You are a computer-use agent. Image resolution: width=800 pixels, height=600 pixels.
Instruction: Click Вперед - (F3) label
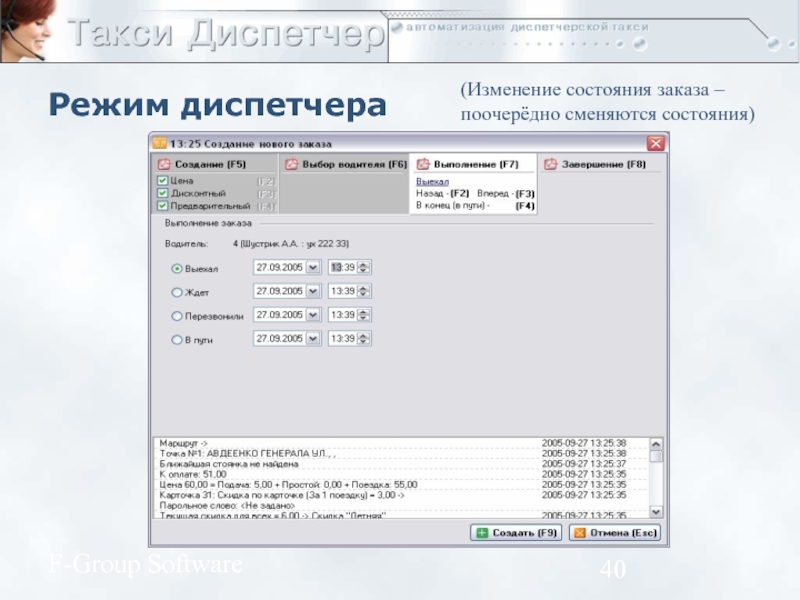point(506,193)
